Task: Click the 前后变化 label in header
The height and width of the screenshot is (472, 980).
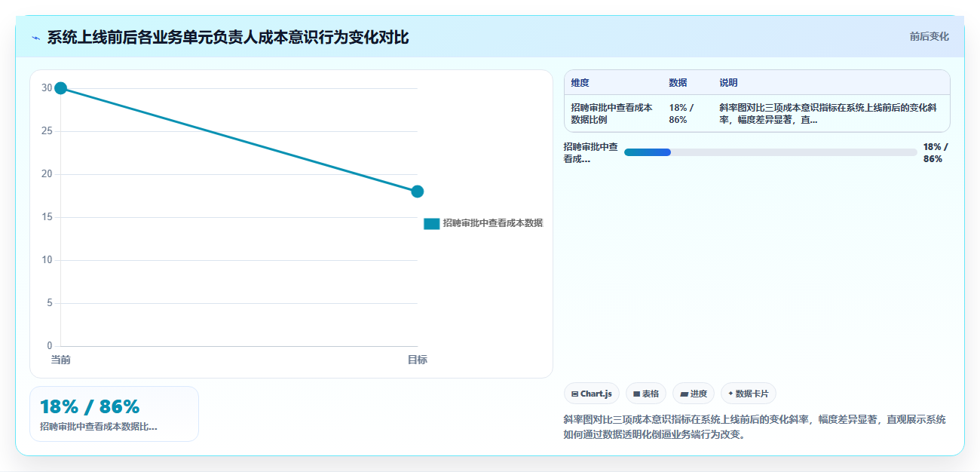Action: point(929,36)
